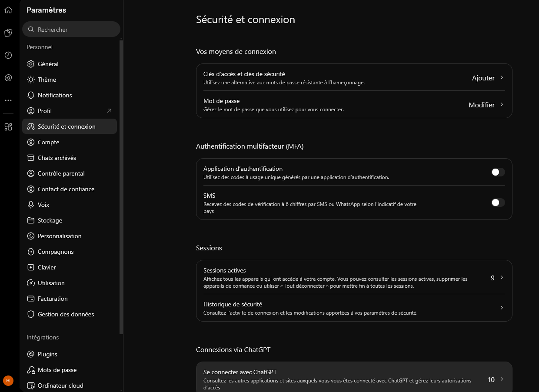539x392 pixels.
Task: Open the history clock icon in left rail
Action: point(8,55)
